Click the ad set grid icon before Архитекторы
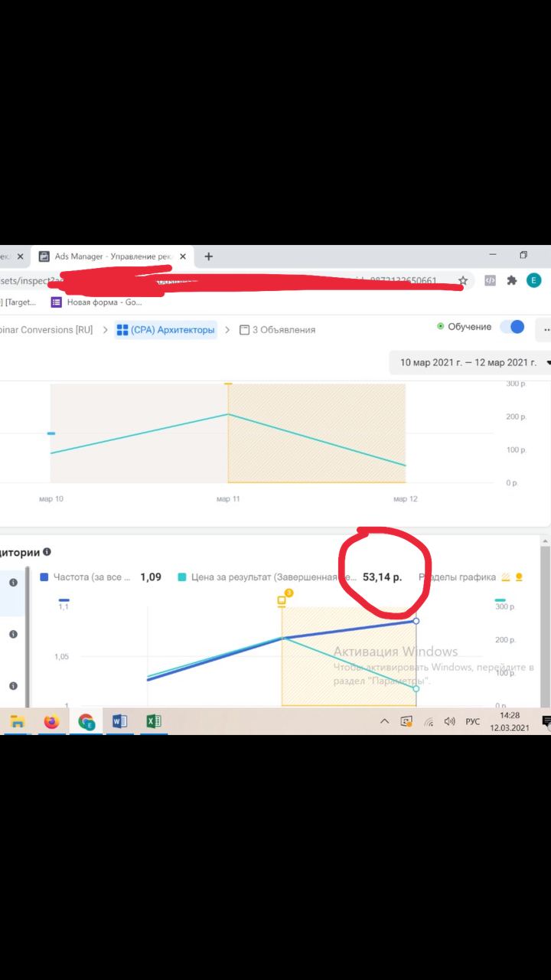The height and width of the screenshot is (980, 551). (x=122, y=330)
